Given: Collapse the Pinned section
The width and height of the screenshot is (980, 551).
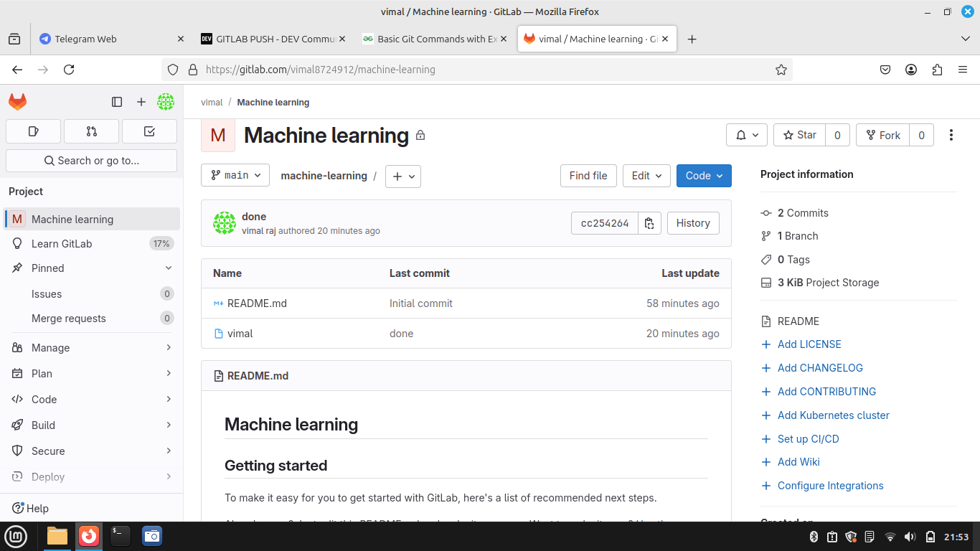Looking at the screenshot, I should coord(91,268).
